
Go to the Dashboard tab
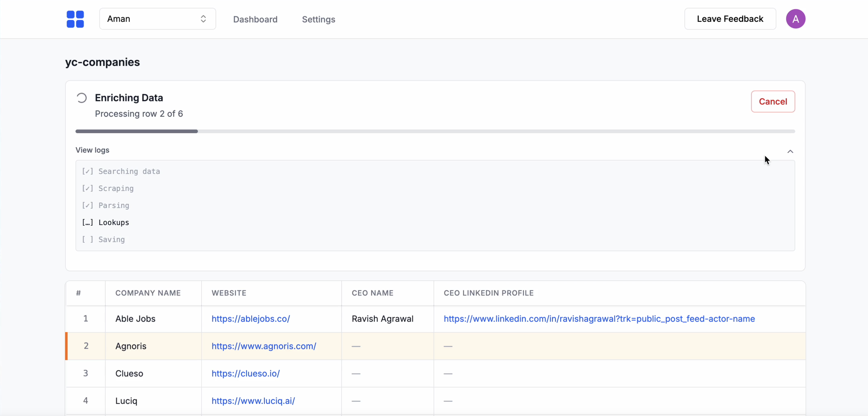(x=255, y=19)
